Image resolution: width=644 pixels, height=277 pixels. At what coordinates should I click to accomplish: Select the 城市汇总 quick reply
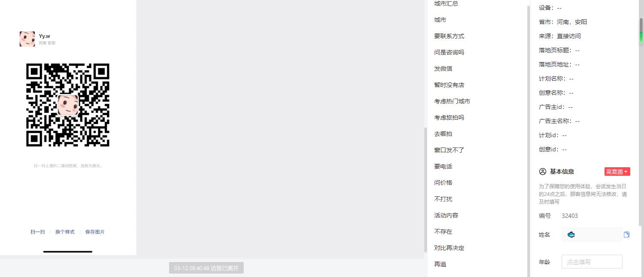(x=446, y=3)
